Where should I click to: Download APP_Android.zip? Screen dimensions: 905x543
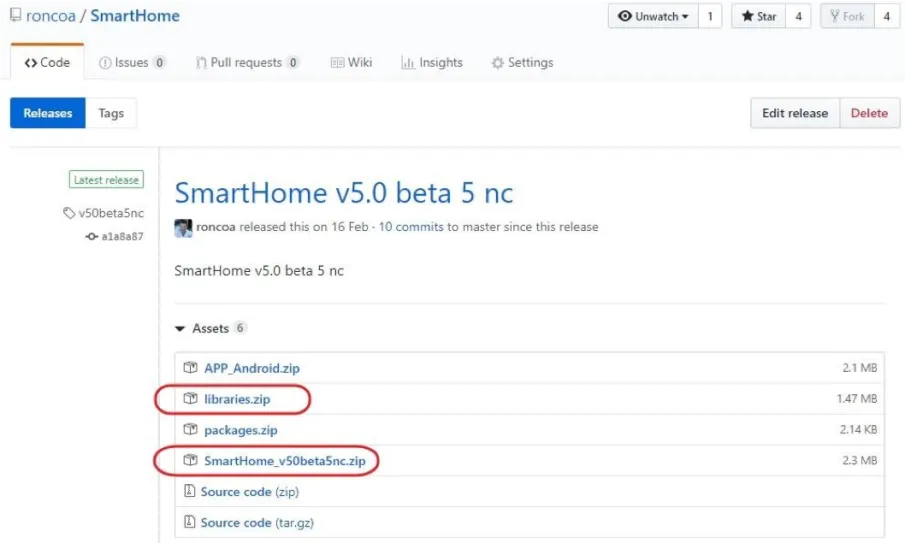252,368
